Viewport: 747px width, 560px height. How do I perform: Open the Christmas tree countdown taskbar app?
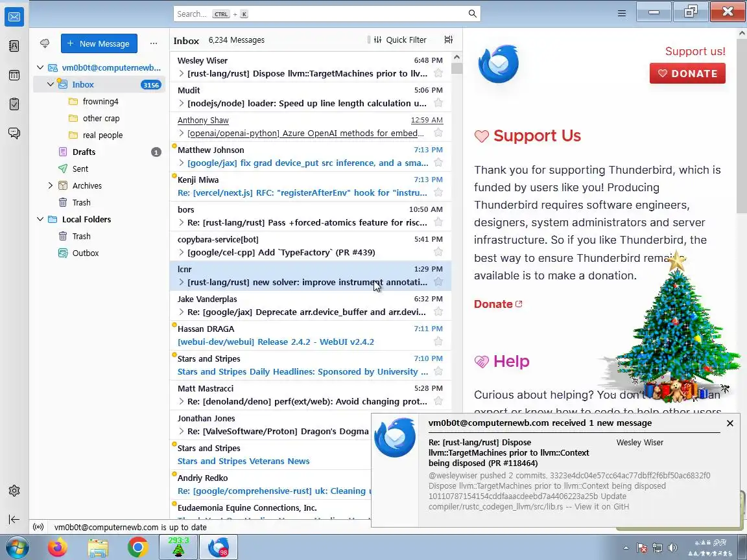click(x=178, y=547)
